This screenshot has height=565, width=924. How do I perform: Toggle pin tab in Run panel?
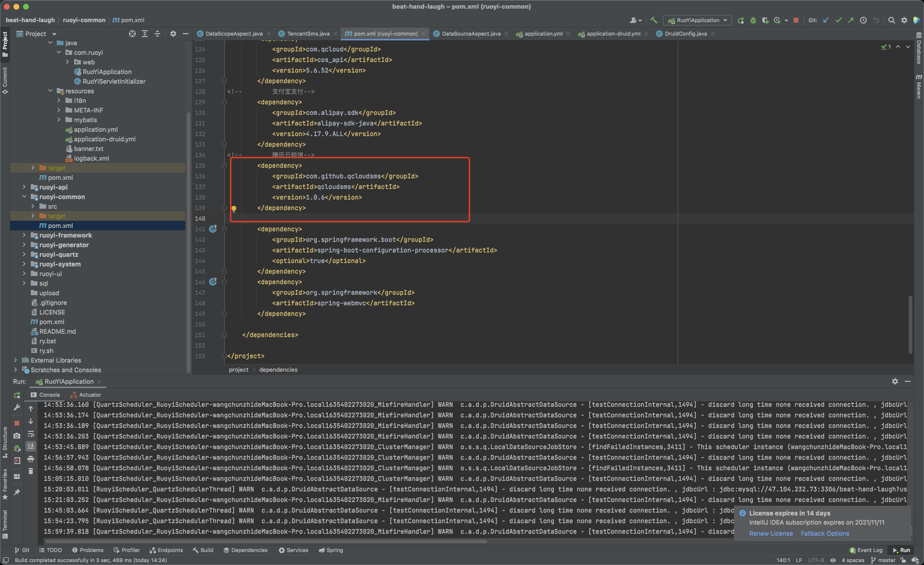click(x=17, y=492)
